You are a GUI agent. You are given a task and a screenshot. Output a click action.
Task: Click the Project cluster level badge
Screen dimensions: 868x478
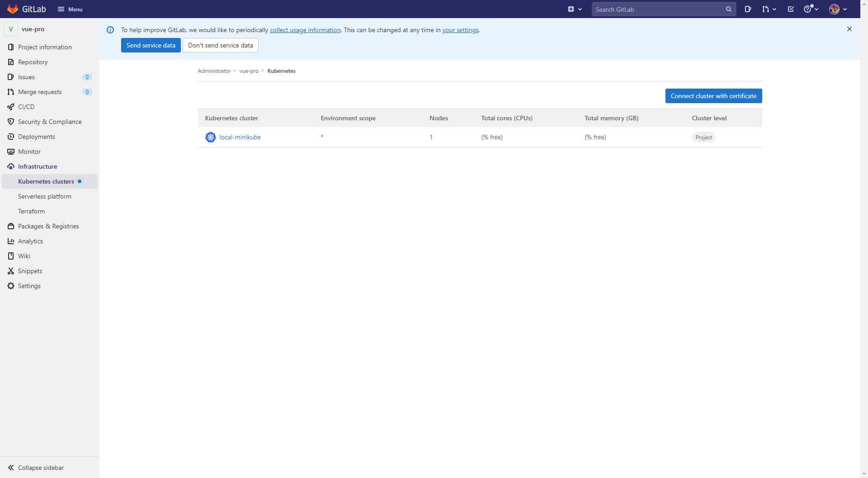[703, 137]
